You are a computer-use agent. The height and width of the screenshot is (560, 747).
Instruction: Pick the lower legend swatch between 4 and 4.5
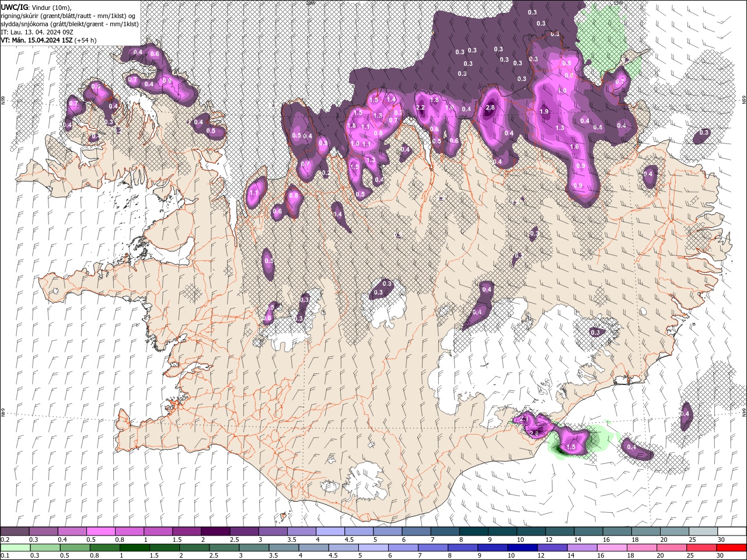click(x=314, y=547)
